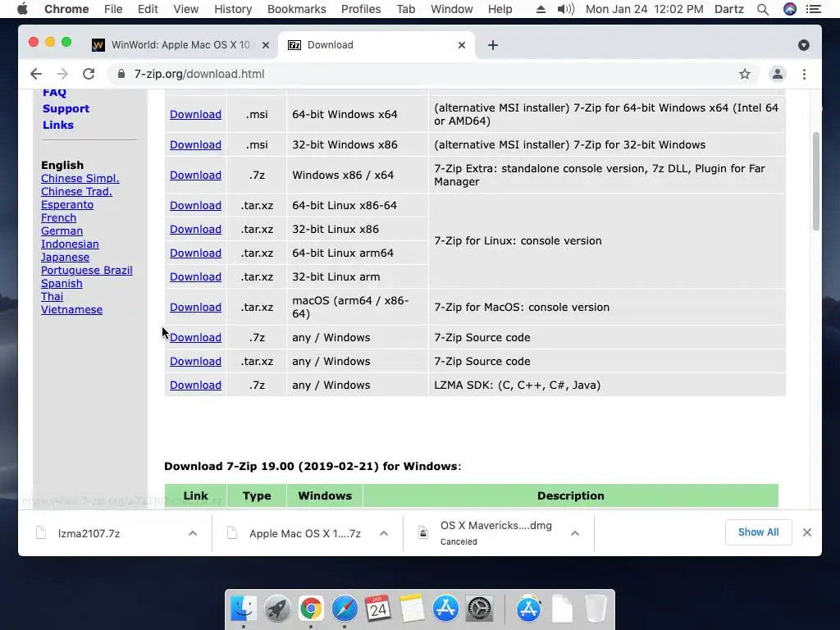Open a new tab with the plus button
Viewport: 840px width, 630px height.
click(x=493, y=45)
